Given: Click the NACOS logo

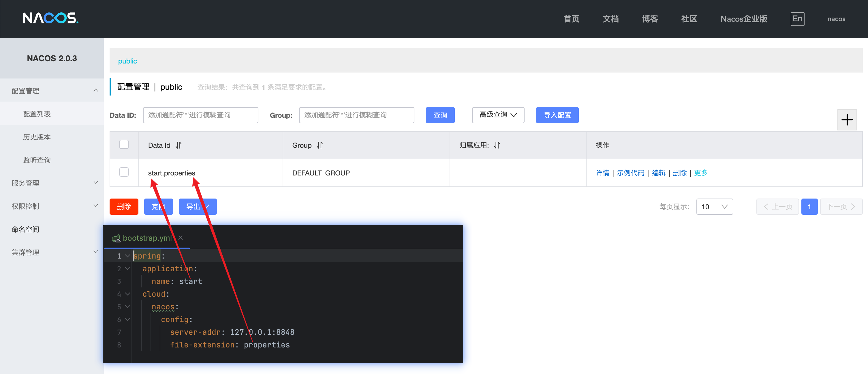Looking at the screenshot, I should [x=50, y=18].
